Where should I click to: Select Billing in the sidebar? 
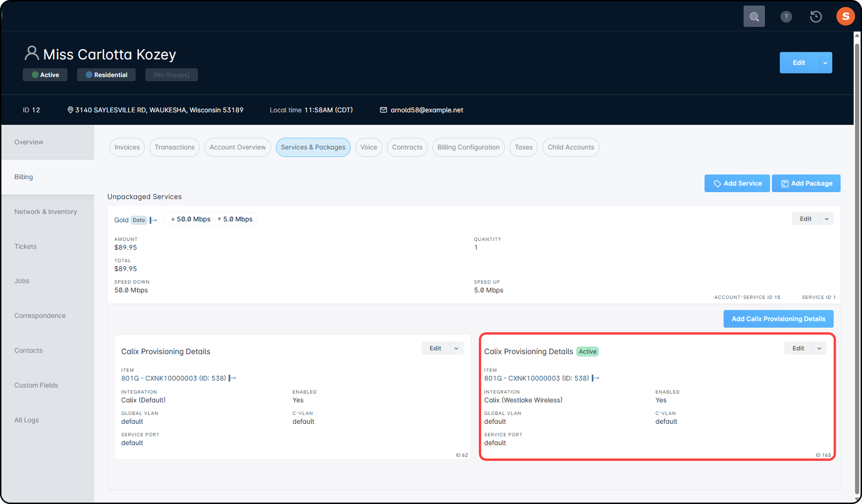coord(47,177)
